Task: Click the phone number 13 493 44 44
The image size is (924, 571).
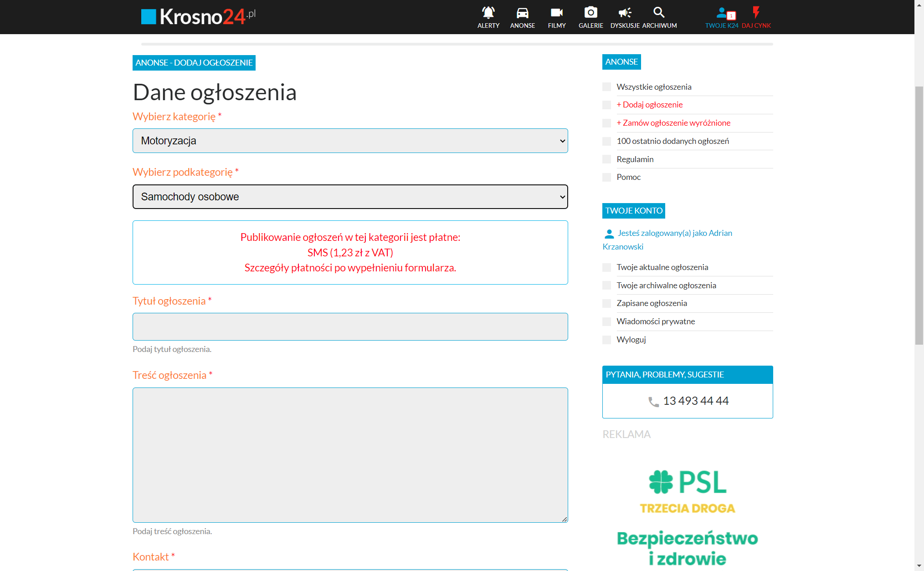Action: [x=696, y=401]
